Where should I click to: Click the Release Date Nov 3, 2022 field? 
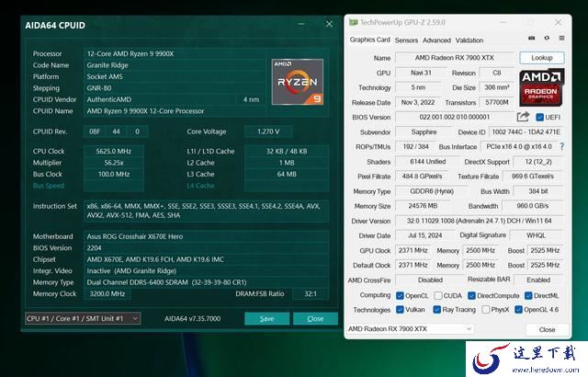(418, 102)
